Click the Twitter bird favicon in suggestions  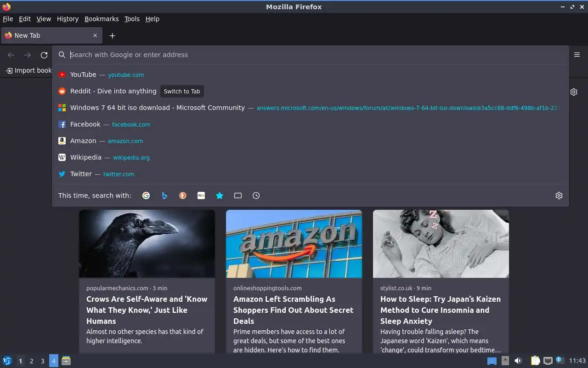(x=62, y=174)
